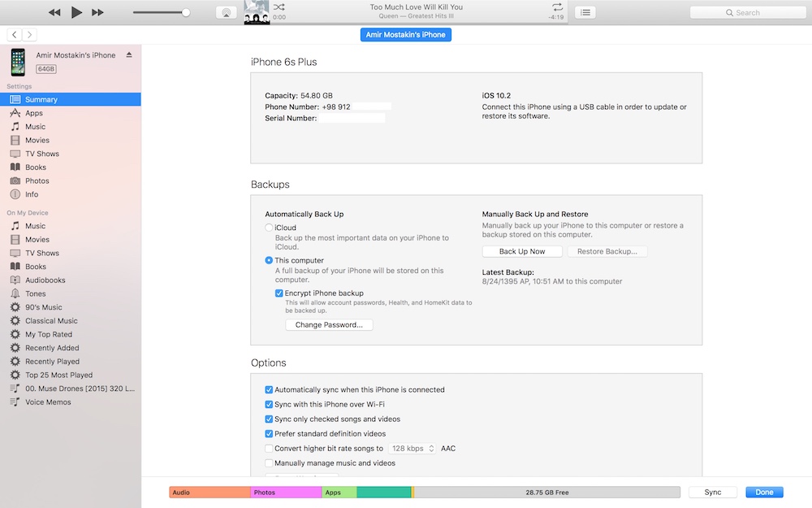Click the fast-forward next track icon
Image resolution: width=812 pixels, height=508 pixels.
(x=98, y=12)
